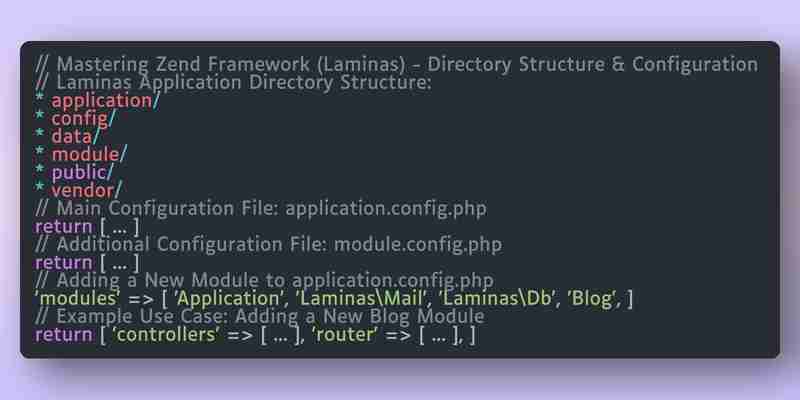
Task: Click the 'application' directory name
Action: pyautogui.click(x=102, y=101)
